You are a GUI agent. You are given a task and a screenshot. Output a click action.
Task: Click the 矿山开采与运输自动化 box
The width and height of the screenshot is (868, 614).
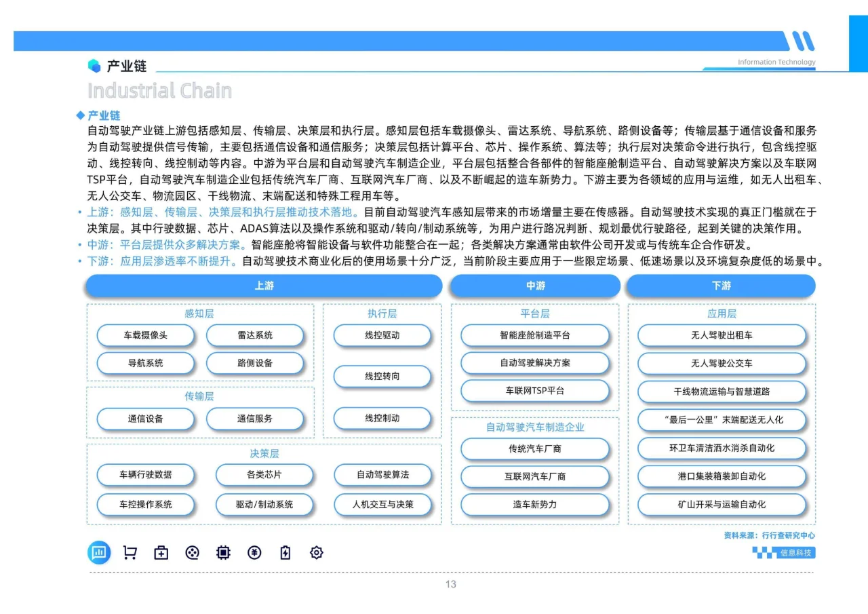tap(722, 504)
